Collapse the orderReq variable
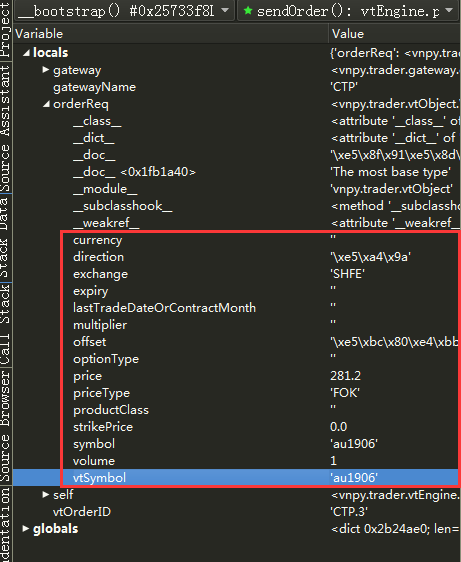 pyautogui.click(x=46, y=104)
